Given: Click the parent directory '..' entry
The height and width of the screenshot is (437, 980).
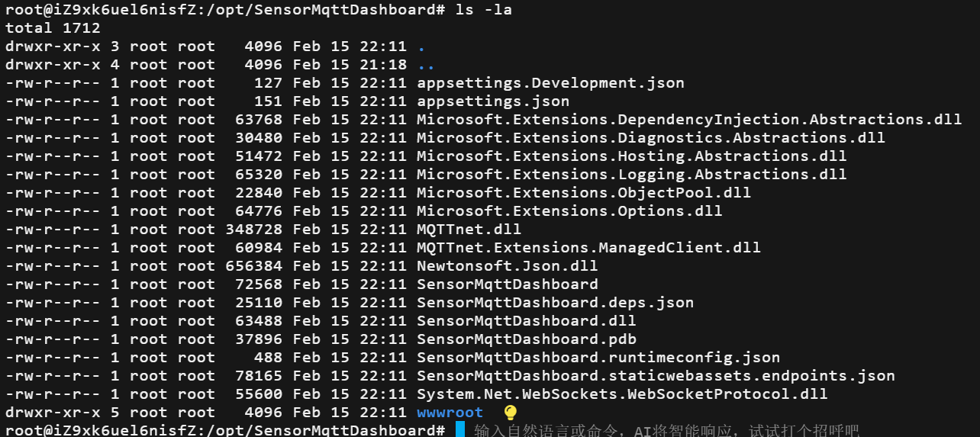Looking at the screenshot, I should pyautogui.click(x=425, y=65).
